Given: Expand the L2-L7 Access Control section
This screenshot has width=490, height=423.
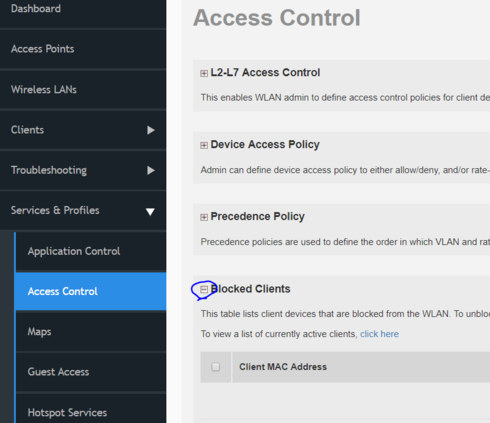Looking at the screenshot, I should [204, 73].
